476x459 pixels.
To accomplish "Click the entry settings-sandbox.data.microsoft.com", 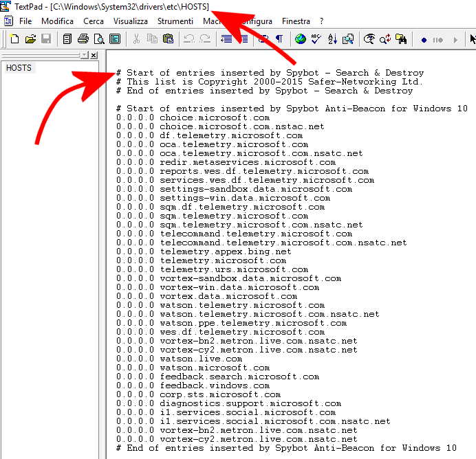I will click(x=256, y=189).
